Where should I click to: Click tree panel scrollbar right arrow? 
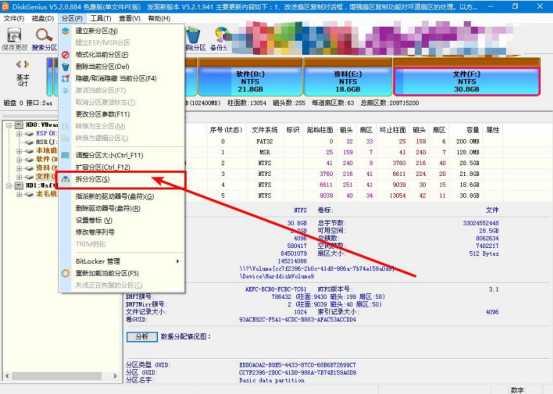point(115,376)
